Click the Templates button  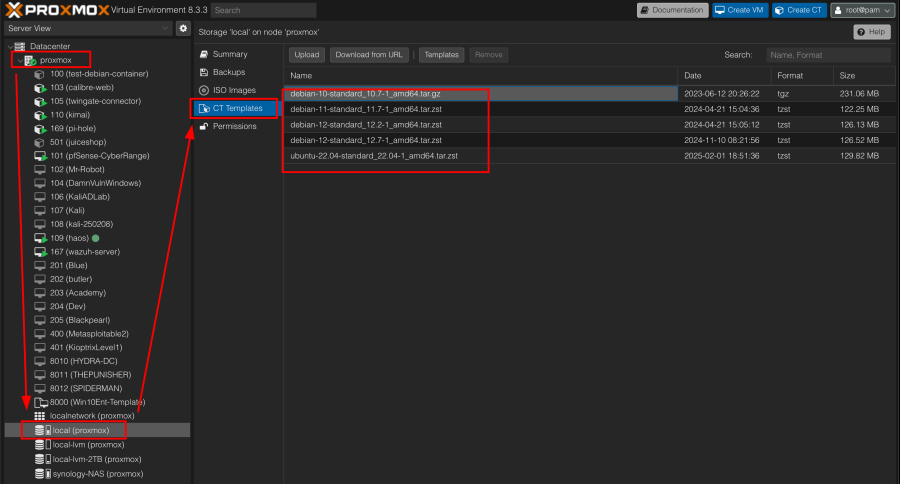(x=441, y=55)
